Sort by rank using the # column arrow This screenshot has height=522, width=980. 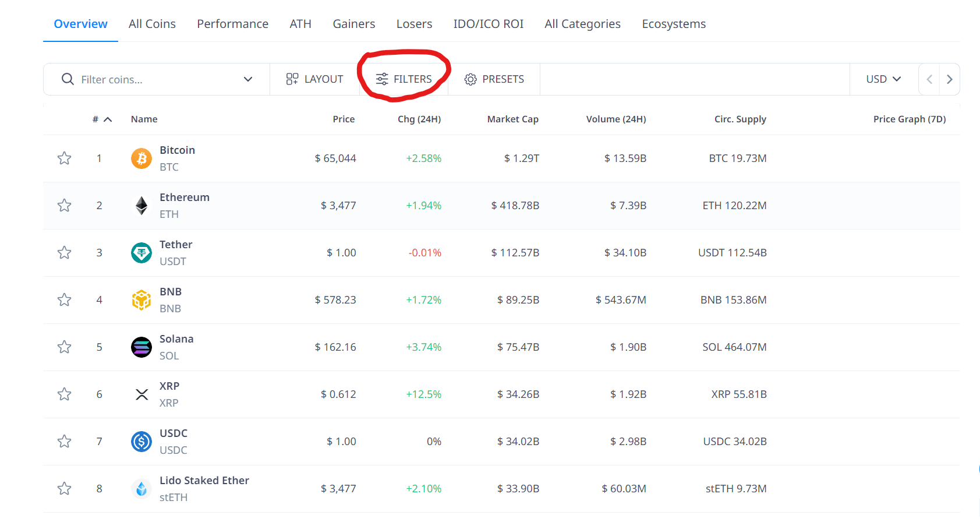click(108, 119)
